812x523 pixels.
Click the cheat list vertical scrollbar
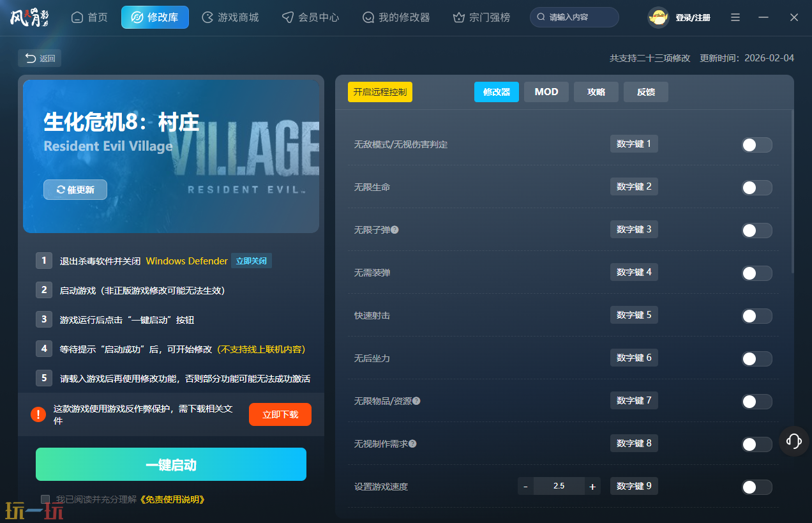tap(792, 192)
